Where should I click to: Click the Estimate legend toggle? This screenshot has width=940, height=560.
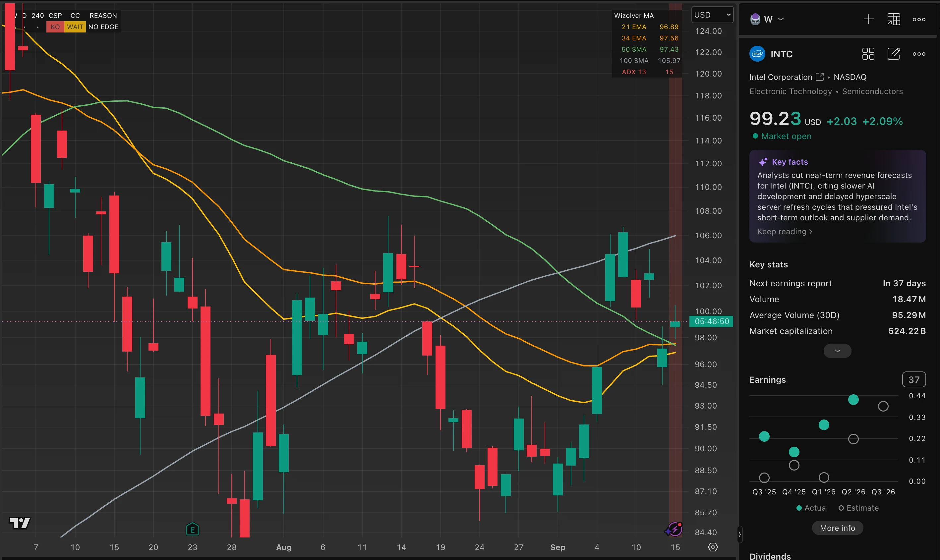858,508
